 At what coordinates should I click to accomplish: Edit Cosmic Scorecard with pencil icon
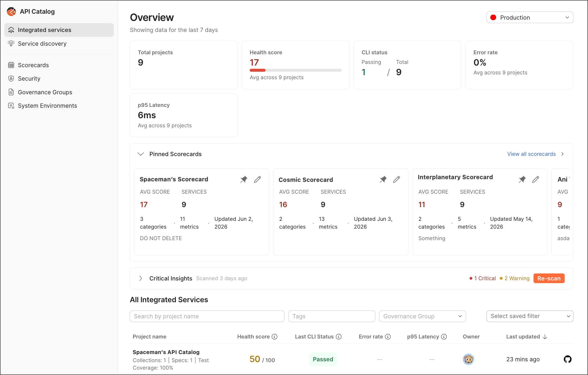tap(397, 179)
